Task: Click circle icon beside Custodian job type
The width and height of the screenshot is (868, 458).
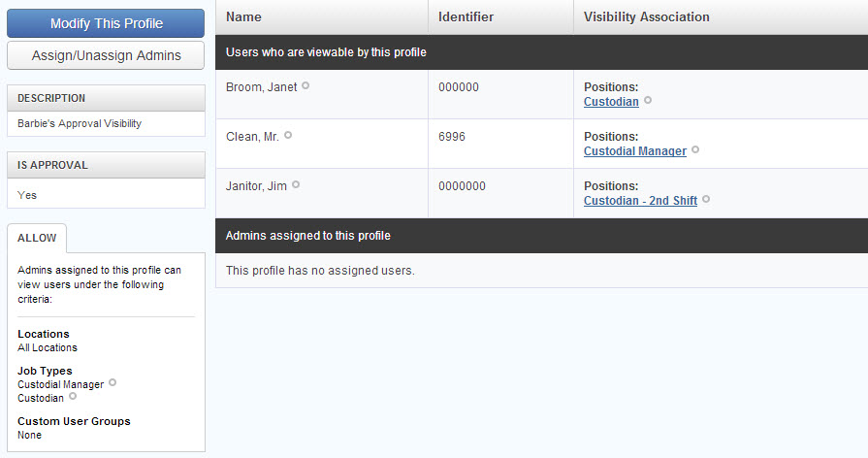Action: (73, 397)
